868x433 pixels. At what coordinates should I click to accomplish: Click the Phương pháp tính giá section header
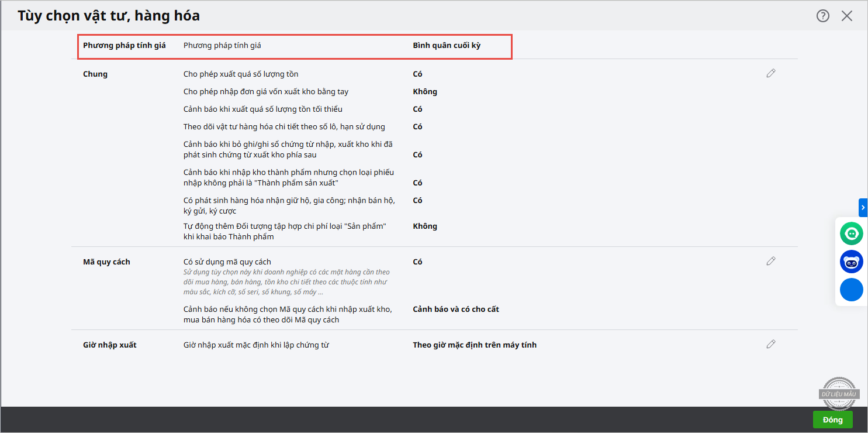coord(125,46)
